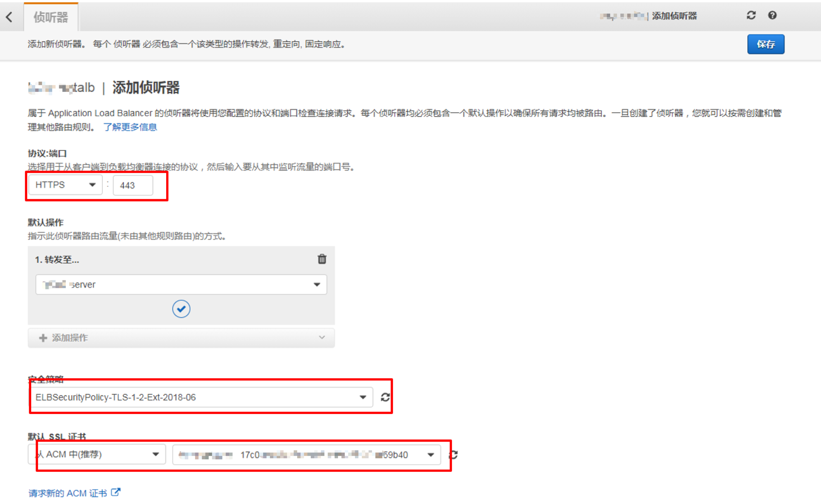821x504 pixels.
Task: Click the external-link icon after 请求新的 ACM 证书
Action: [x=115, y=492]
